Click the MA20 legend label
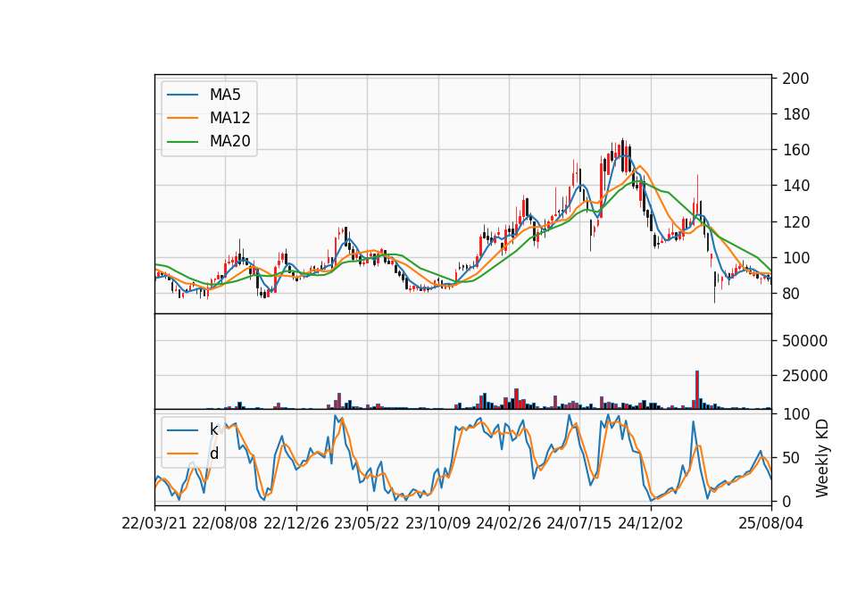 [x=229, y=141]
